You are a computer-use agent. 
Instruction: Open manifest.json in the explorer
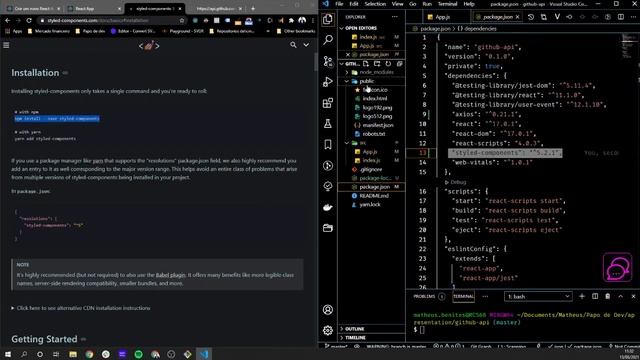(x=378, y=125)
